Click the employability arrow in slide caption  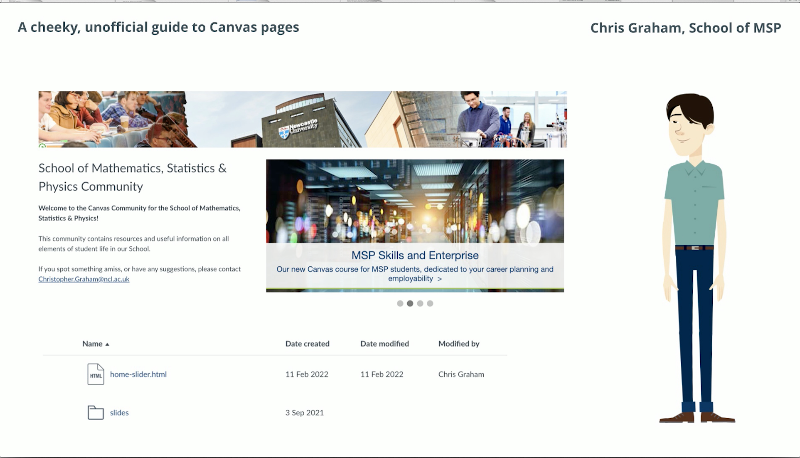pos(439,279)
